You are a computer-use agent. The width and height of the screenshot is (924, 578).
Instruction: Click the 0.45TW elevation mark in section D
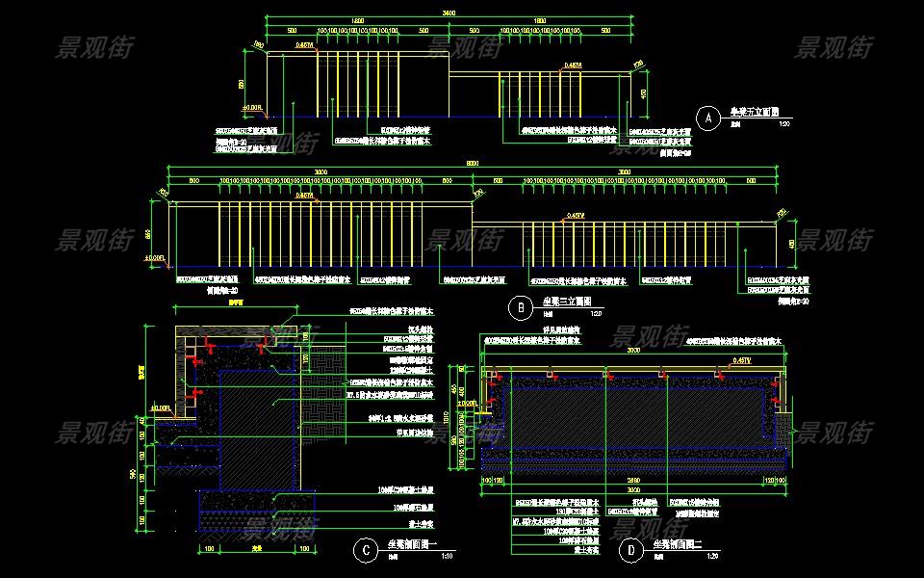coord(743,359)
